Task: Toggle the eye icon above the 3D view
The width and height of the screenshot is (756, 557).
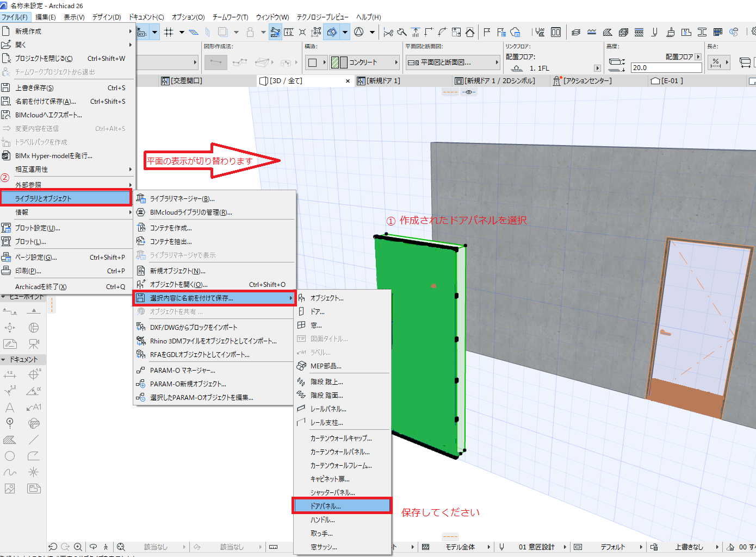Action: [469, 92]
